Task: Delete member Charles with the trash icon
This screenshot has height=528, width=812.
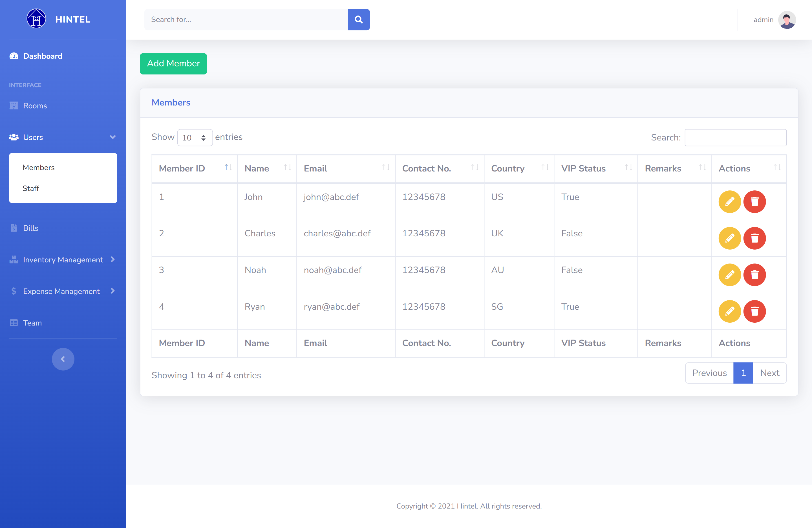Action: coord(754,238)
